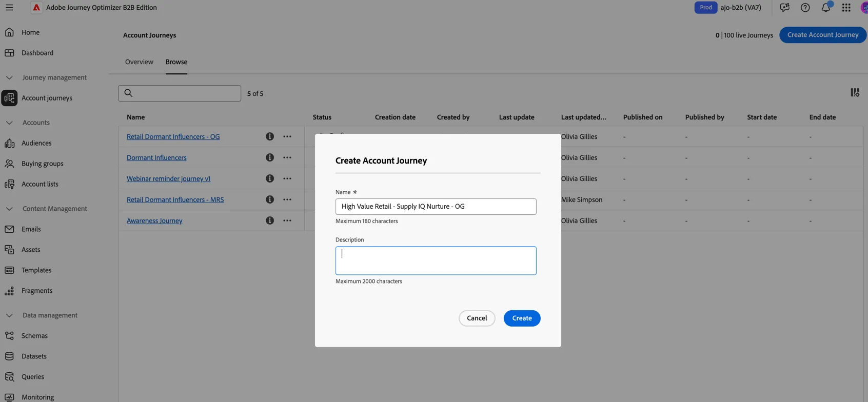
Task: Open more actions for Awareness Journey
Action: pyautogui.click(x=287, y=220)
